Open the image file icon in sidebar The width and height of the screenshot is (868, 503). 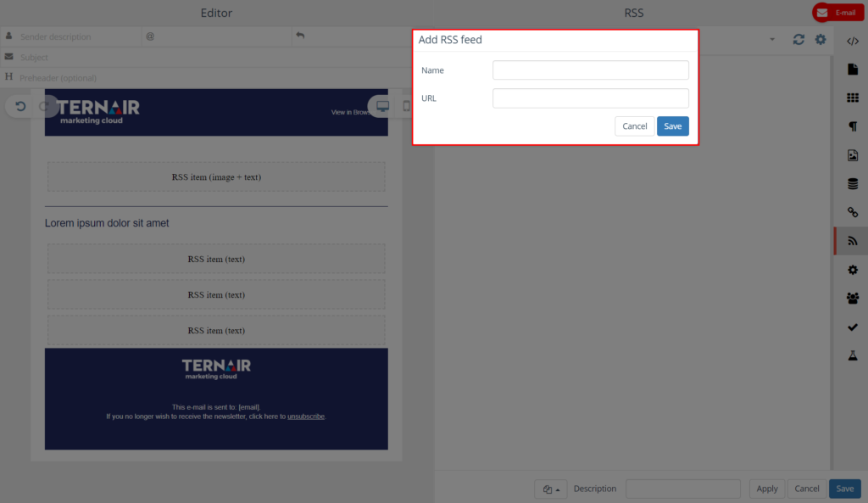(x=853, y=155)
